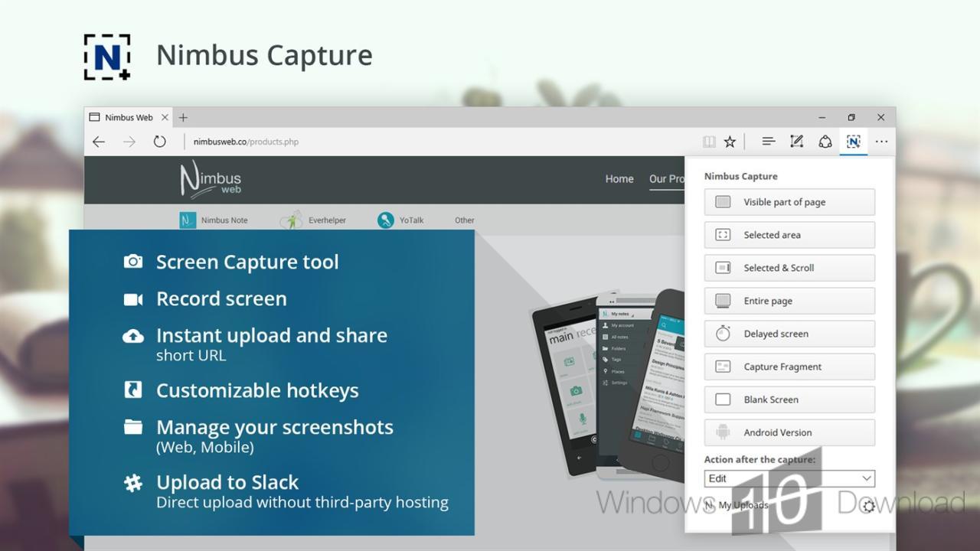Click the Nimbus Capture extension icon in toolbar

853,142
